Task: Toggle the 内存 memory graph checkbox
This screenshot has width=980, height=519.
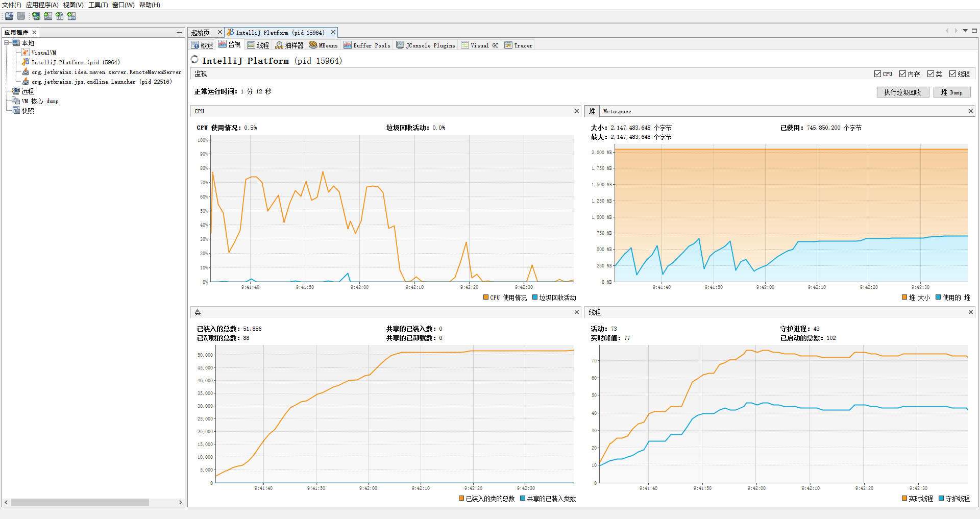Action: [x=903, y=74]
